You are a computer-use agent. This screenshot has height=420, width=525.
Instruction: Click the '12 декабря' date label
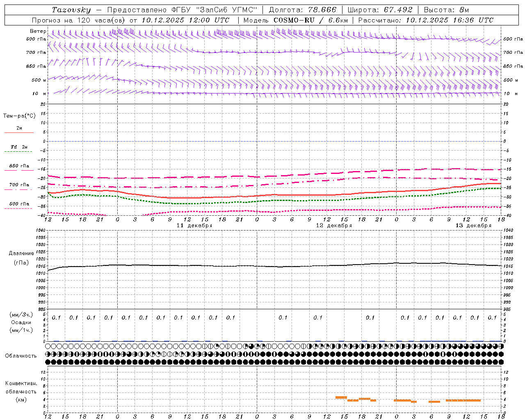coord(334,226)
